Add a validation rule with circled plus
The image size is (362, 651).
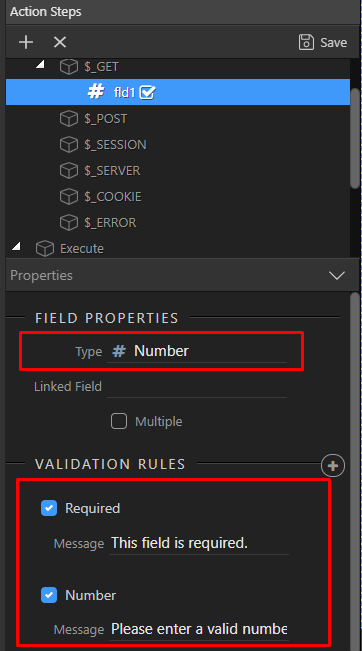(x=333, y=465)
